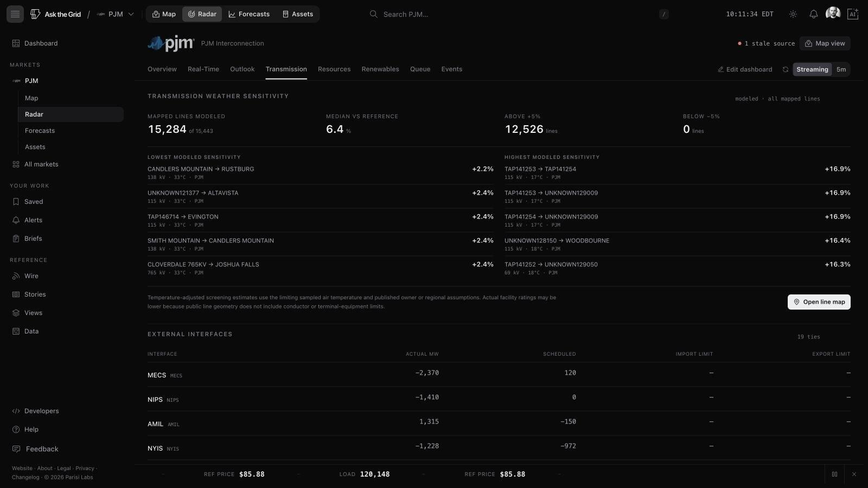The image size is (868, 488).
Task: Toggle light or dark theme sun icon
Action: point(793,14)
